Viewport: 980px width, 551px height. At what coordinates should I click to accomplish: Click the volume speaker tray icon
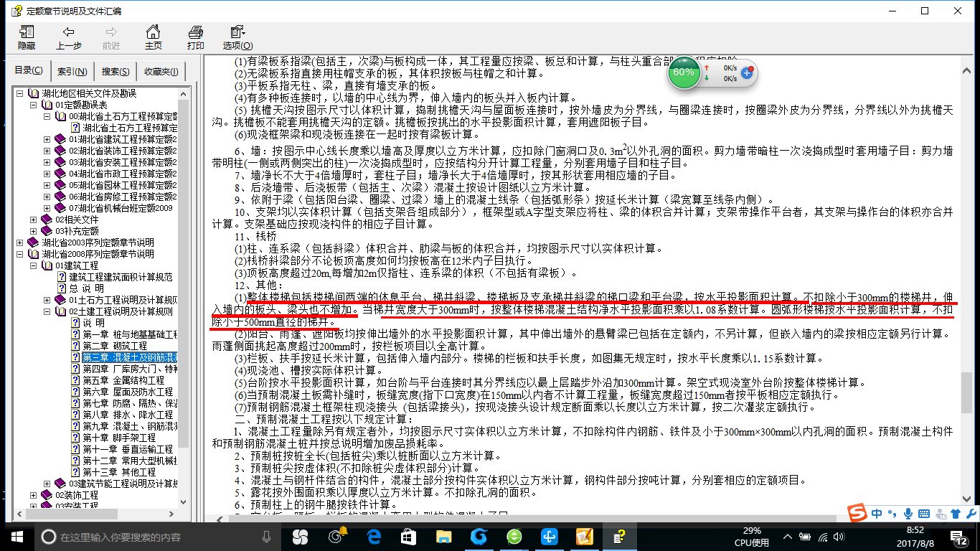[839, 537]
